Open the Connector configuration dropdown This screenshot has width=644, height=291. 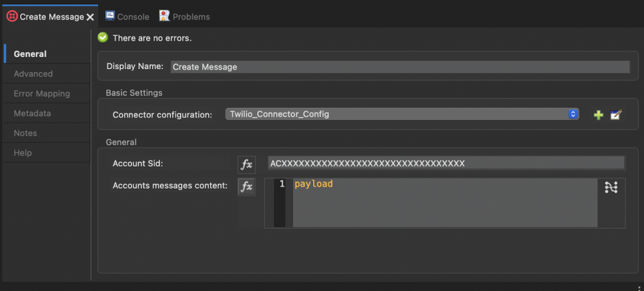(402, 114)
